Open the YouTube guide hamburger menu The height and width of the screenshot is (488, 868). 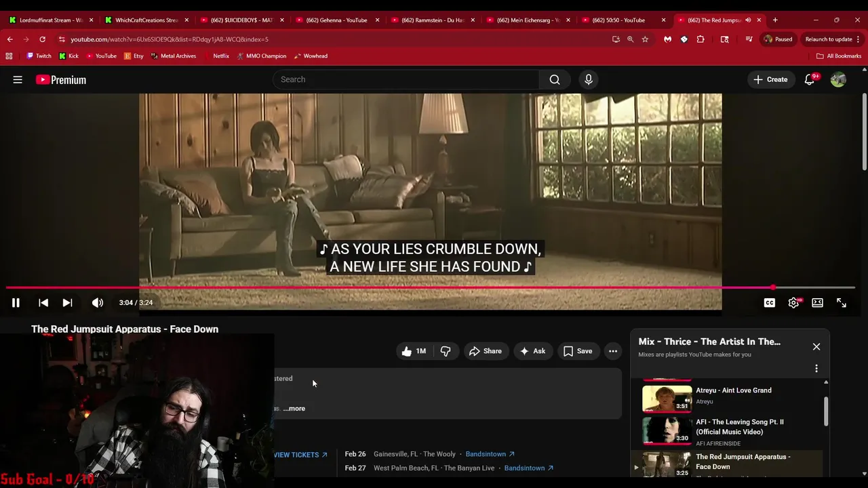[x=18, y=79]
